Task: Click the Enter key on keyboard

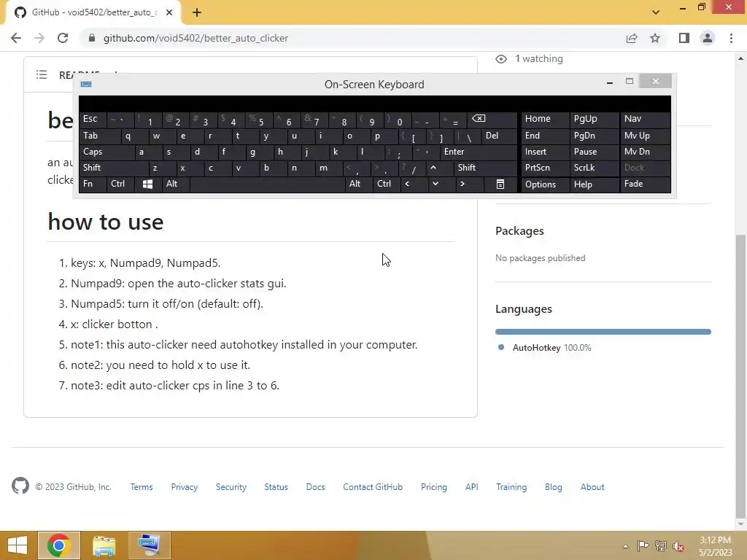Action: (479, 152)
